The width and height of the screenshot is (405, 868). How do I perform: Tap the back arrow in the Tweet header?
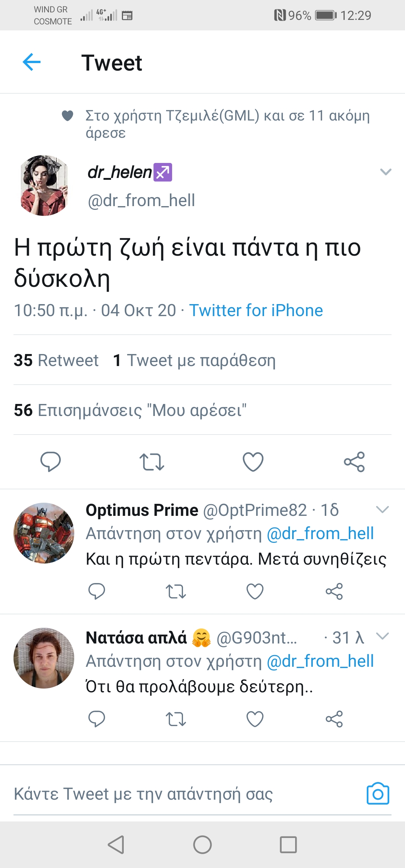[31, 62]
